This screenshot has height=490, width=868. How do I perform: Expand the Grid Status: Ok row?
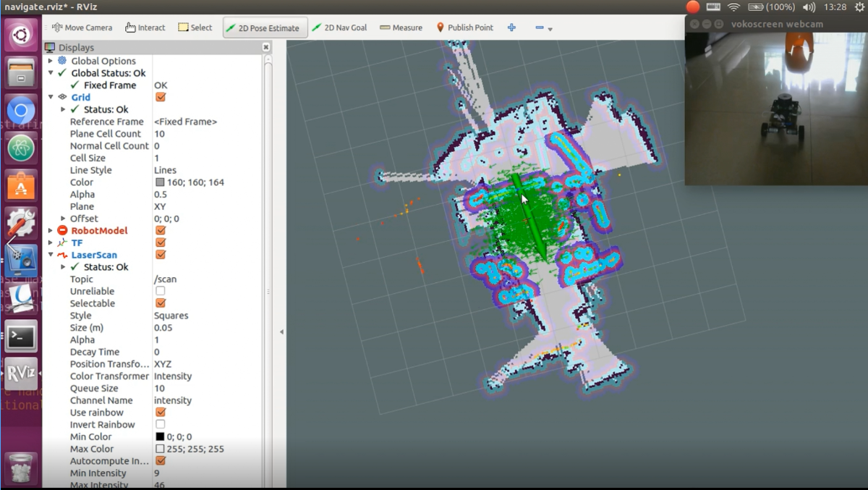(64, 109)
